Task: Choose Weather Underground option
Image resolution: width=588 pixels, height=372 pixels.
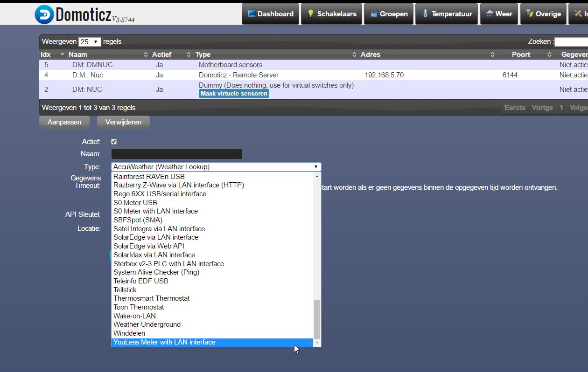Action: click(x=212, y=324)
